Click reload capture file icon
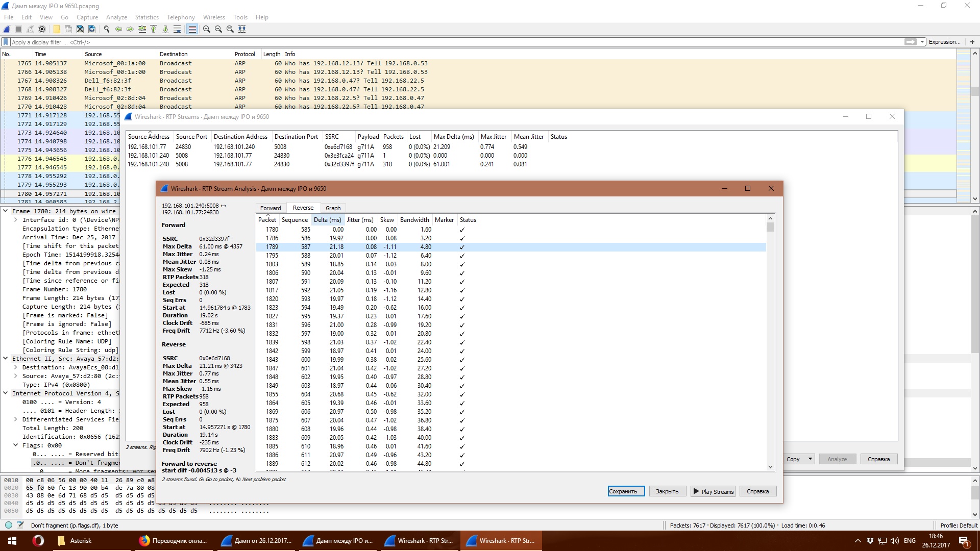This screenshot has width=980, height=551. point(92,29)
